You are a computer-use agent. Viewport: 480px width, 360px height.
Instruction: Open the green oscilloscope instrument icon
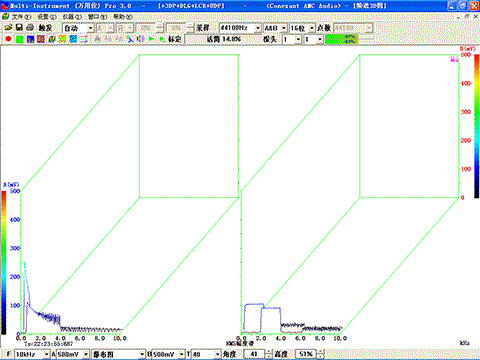coord(20,39)
